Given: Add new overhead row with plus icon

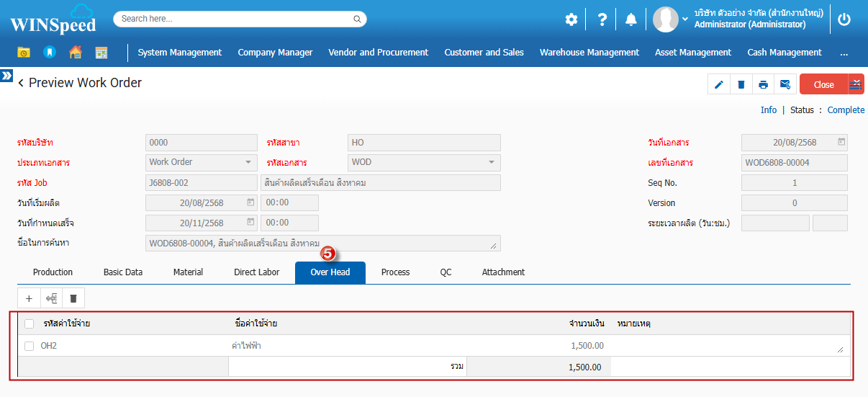Looking at the screenshot, I should tap(29, 298).
